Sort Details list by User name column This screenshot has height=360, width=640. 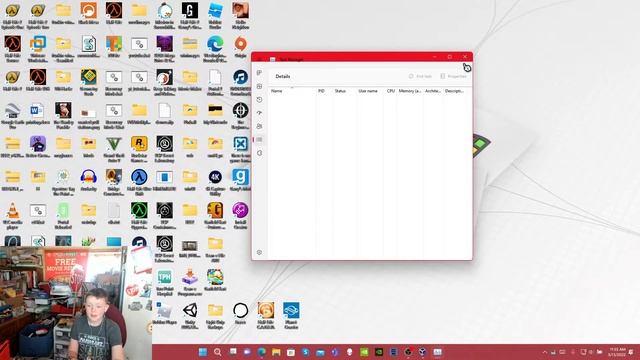[x=369, y=91]
